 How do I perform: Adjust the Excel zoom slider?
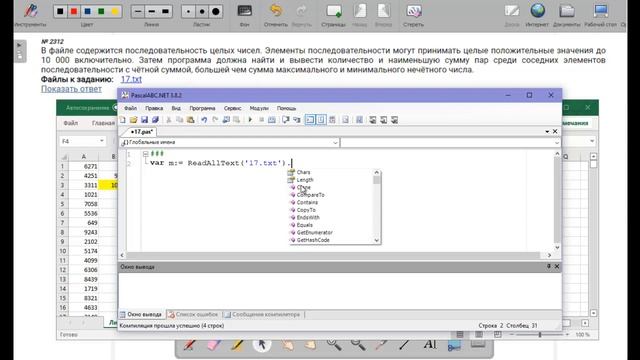point(540,334)
